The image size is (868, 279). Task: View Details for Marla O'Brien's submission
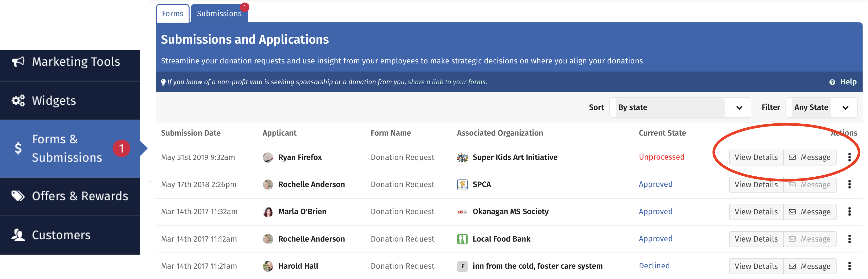coord(756,212)
